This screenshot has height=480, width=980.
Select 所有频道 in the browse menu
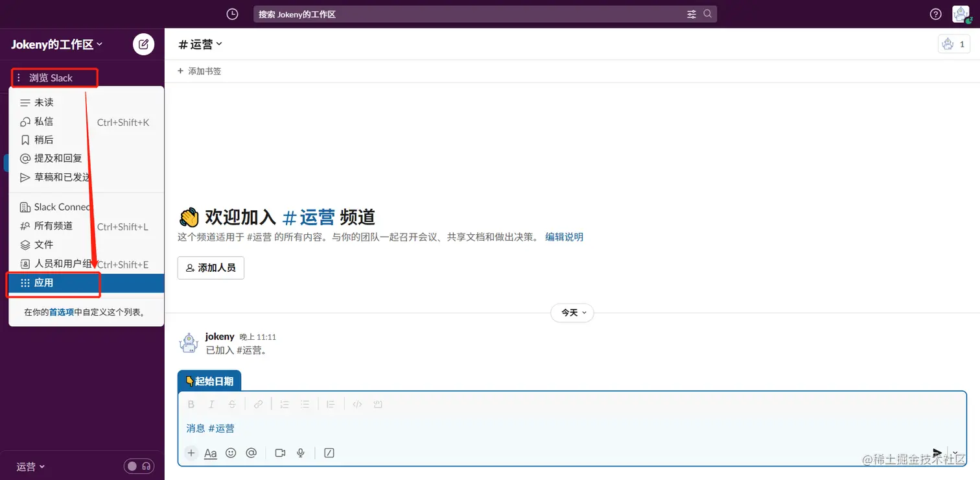(x=86, y=226)
